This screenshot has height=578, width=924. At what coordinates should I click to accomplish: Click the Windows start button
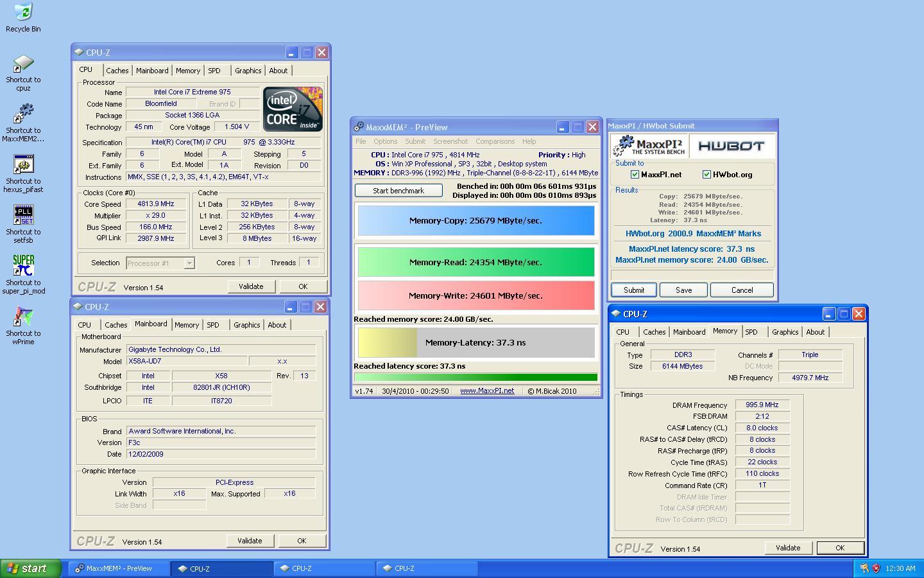[x=30, y=568]
